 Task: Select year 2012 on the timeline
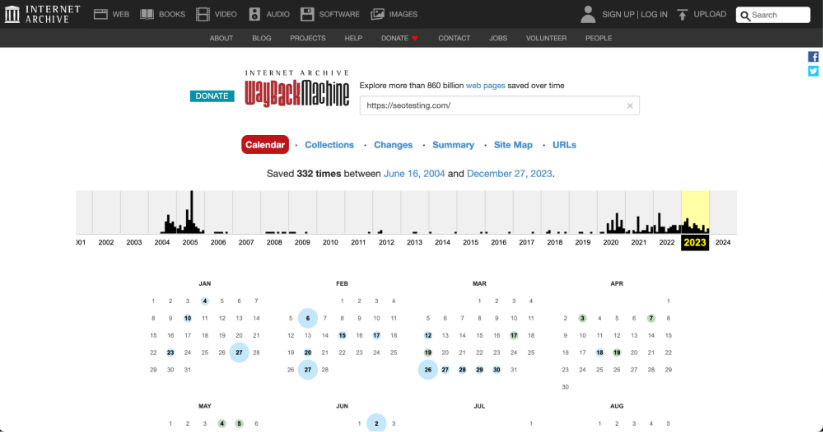point(386,243)
